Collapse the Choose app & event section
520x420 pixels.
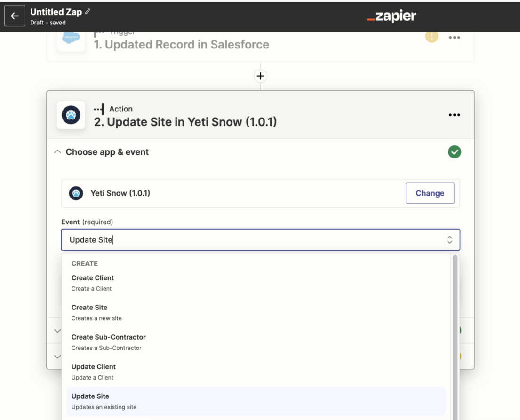57,152
